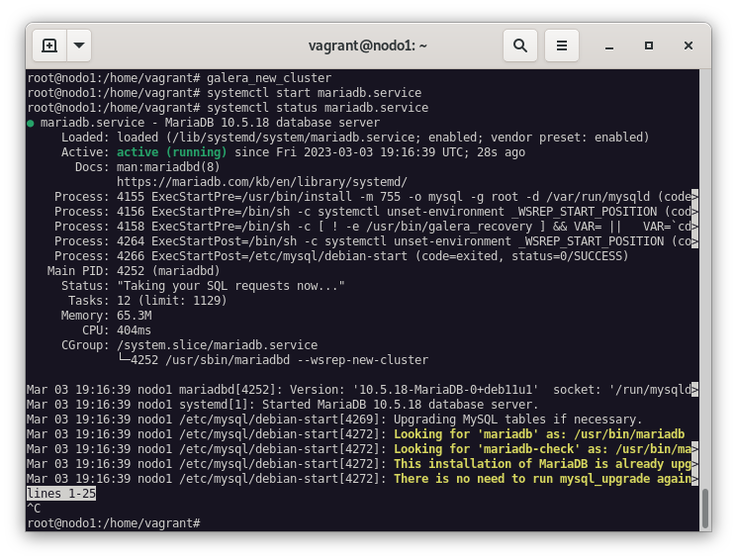Open the hamburger main menu

tap(562, 46)
